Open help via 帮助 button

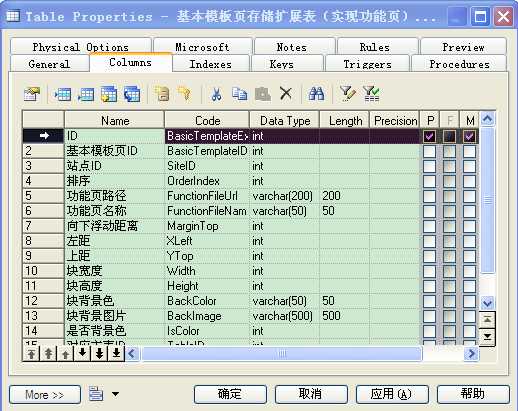(473, 395)
